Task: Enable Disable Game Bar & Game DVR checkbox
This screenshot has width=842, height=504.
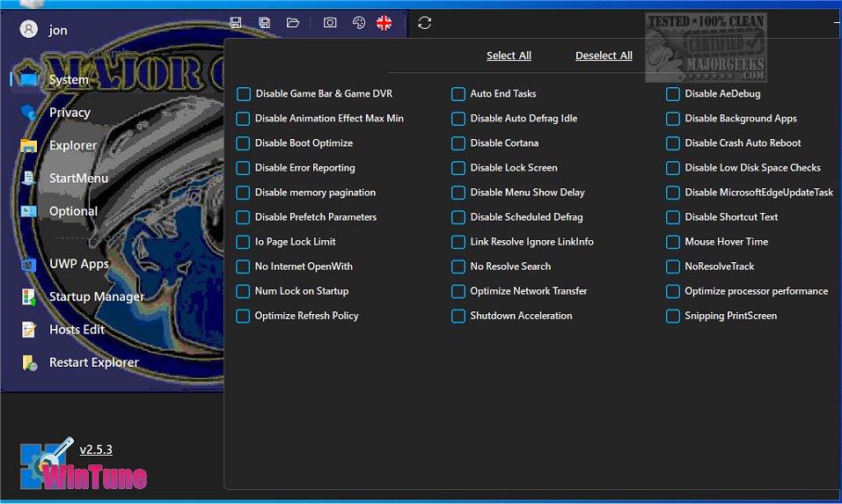Action: coord(244,94)
